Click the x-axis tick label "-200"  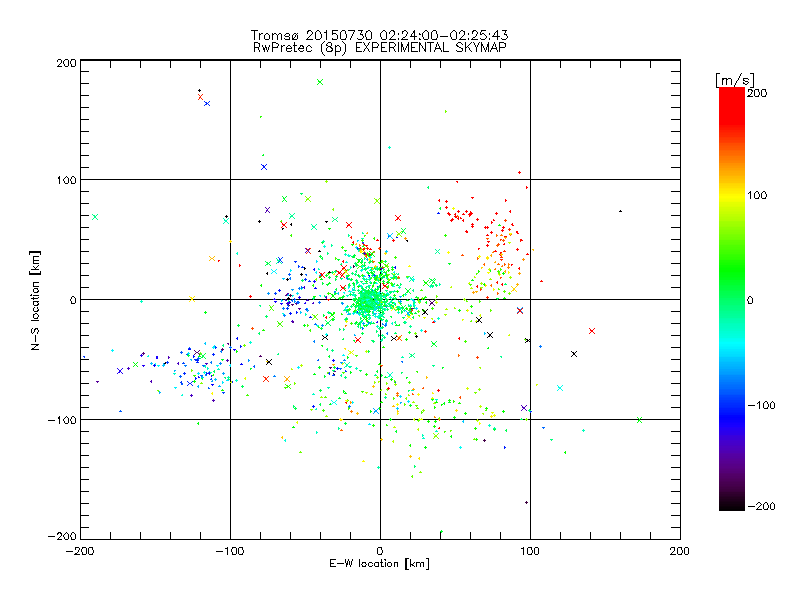[80, 552]
